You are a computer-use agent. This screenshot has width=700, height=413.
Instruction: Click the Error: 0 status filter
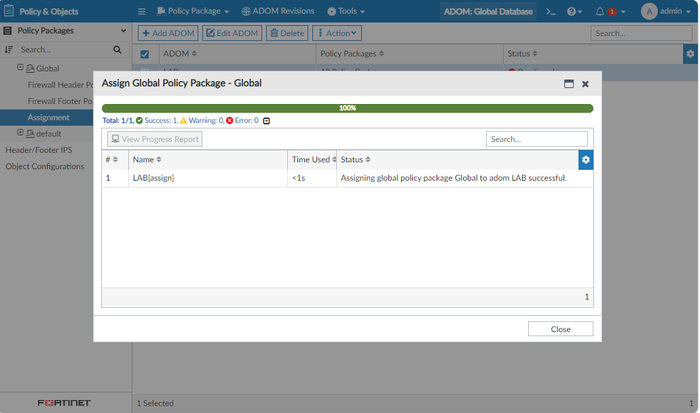pos(242,121)
